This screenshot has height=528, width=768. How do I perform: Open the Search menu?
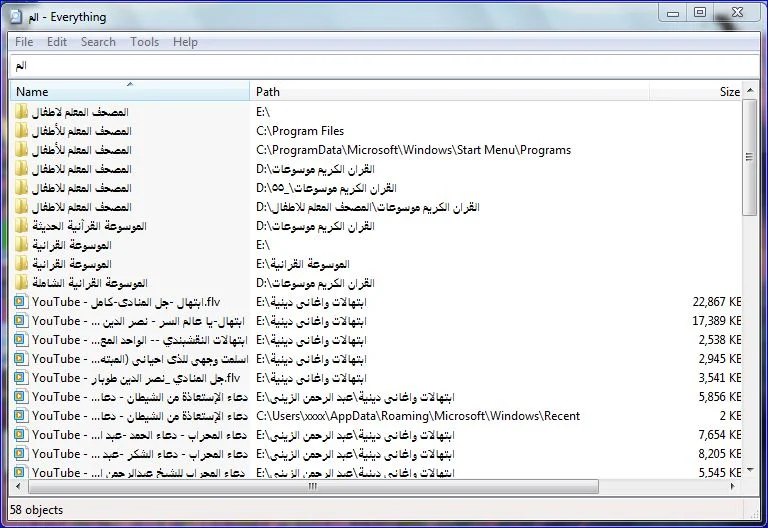(x=98, y=42)
